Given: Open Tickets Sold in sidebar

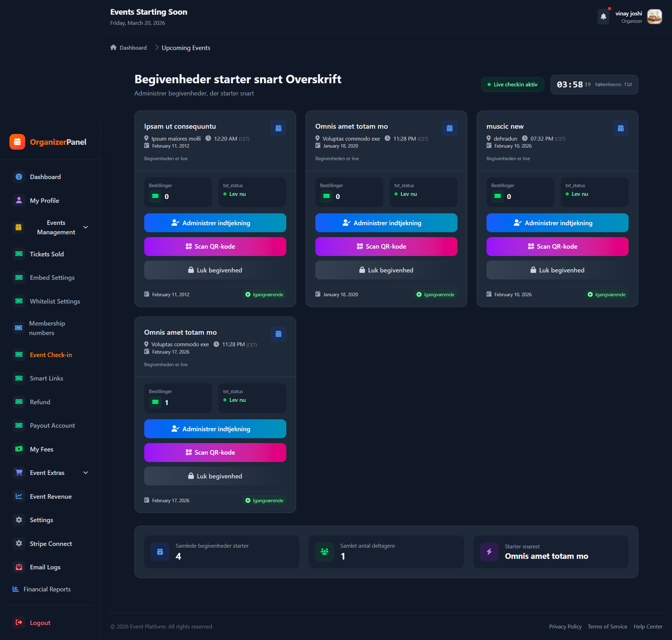Looking at the screenshot, I should (50, 254).
